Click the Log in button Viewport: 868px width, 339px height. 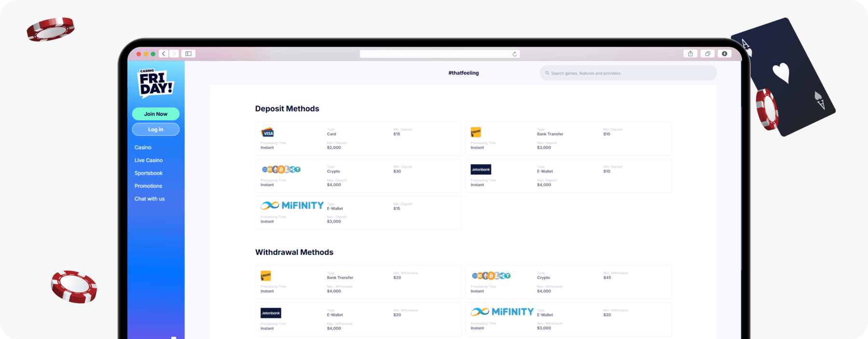156,129
